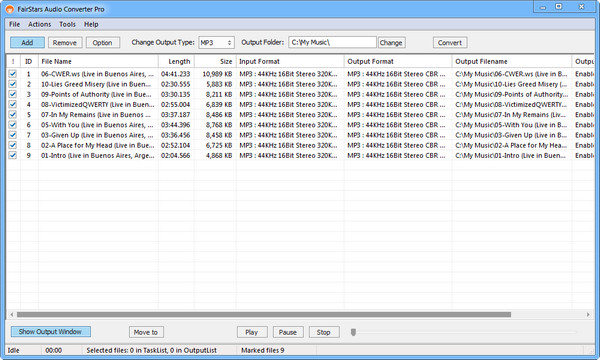Click length value 02:52.104
The image size is (600, 360).
pyautogui.click(x=175, y=145)
